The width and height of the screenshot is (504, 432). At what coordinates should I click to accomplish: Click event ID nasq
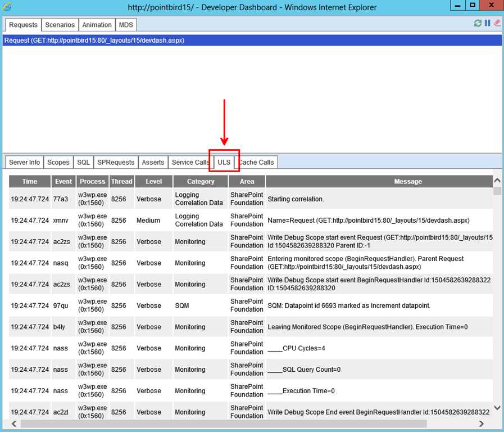click(61, 263)
